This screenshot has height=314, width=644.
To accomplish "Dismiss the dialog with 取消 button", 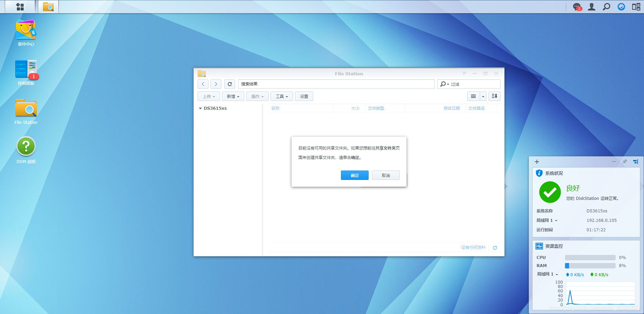I will click(386, 175).
